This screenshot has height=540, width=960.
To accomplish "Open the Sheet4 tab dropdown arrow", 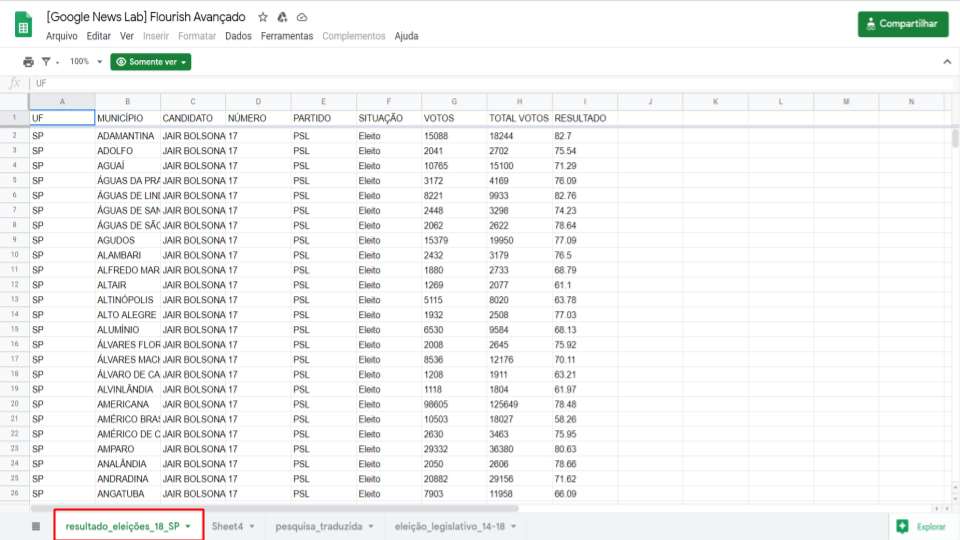I will tap(252, 526).
